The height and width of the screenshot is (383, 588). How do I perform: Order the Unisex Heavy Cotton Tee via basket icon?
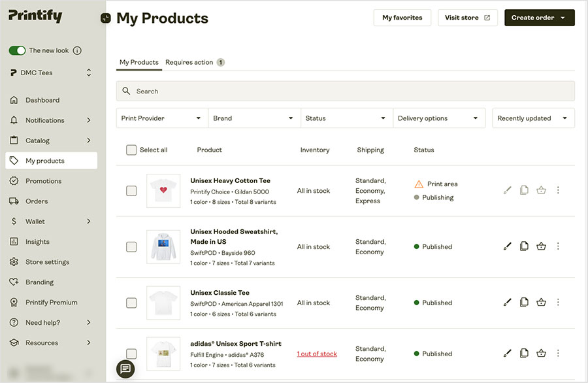[541, 190]
